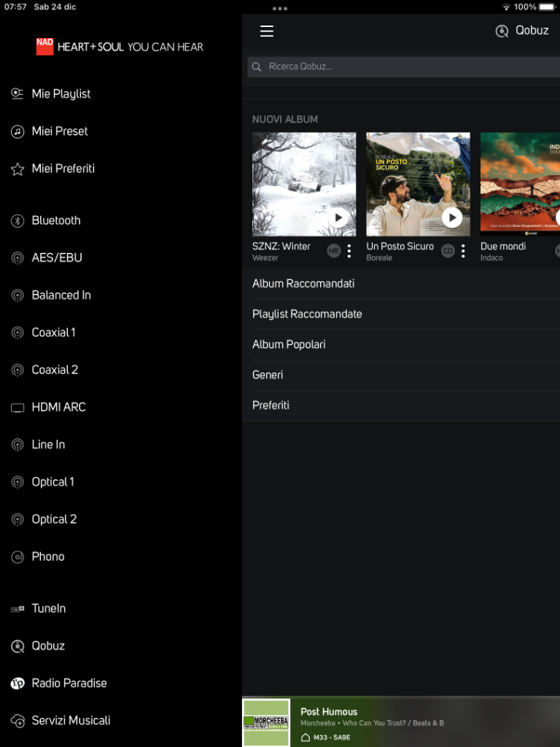Click the Bluetooth label in sidebar
Viewport: 560px width, 747px height.
point(56,220)
